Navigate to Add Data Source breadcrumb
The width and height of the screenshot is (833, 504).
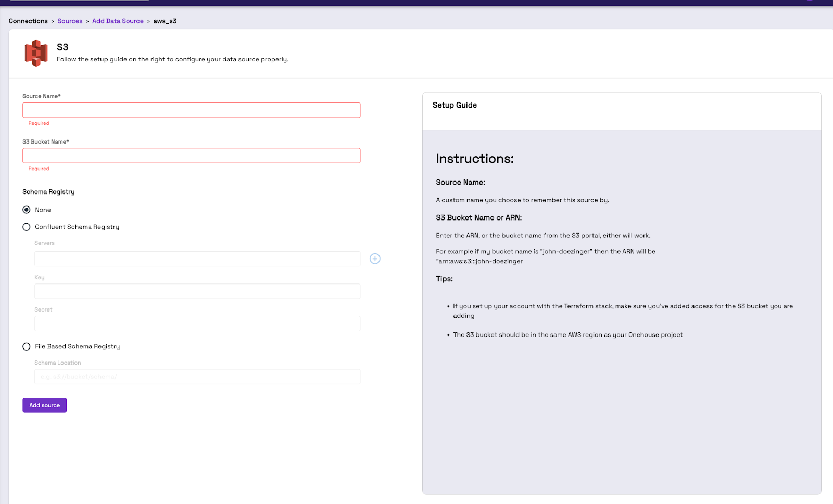pos(118,21)
